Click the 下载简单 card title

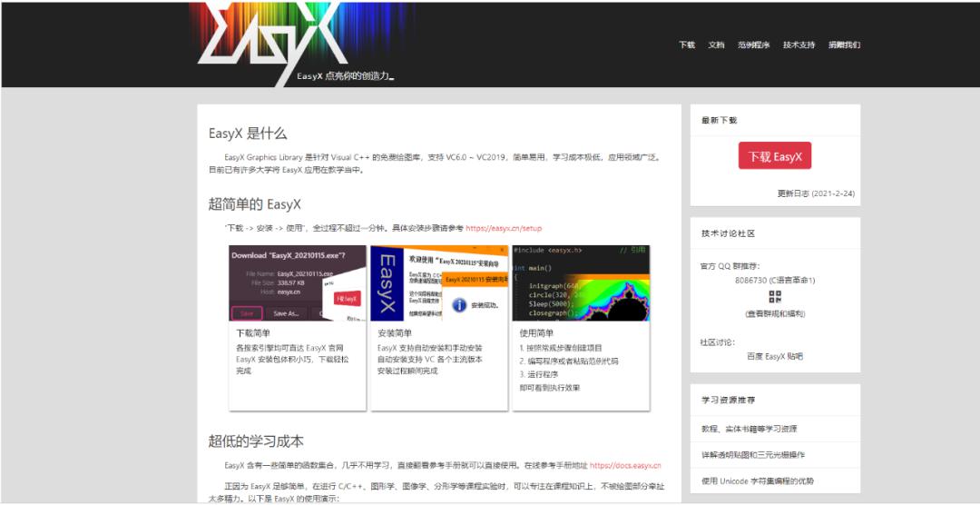(x=252, y=333)
